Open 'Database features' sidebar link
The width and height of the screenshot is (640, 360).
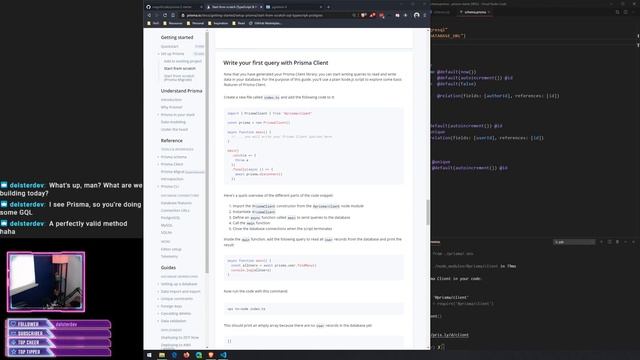[176, 203]
